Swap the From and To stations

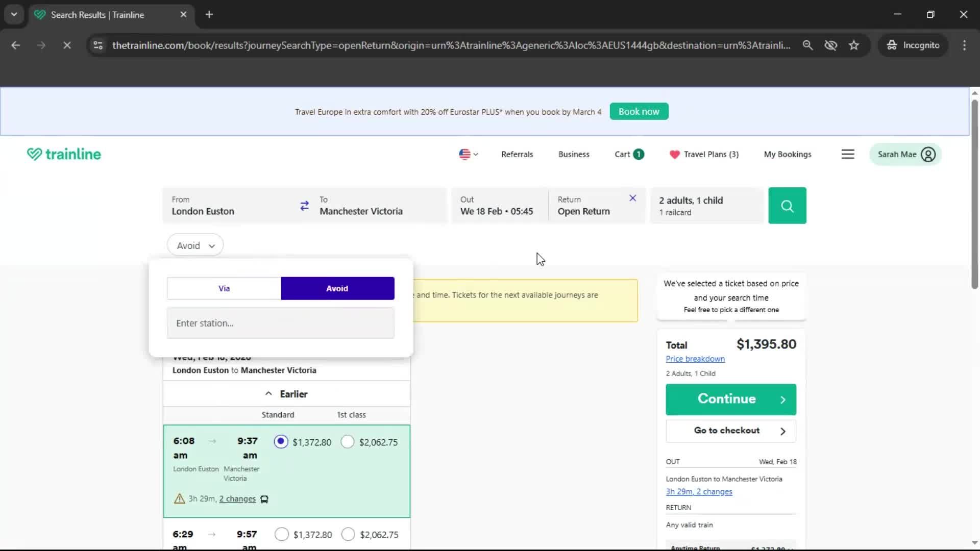[304, 206]
